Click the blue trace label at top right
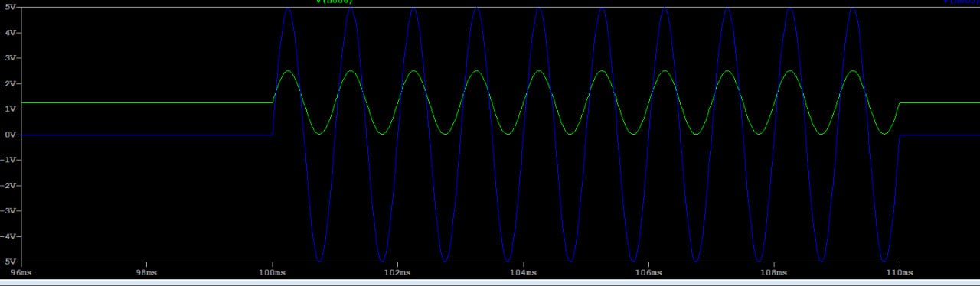The height and width of the screenshot is (286, 980). tap(962, 2)
